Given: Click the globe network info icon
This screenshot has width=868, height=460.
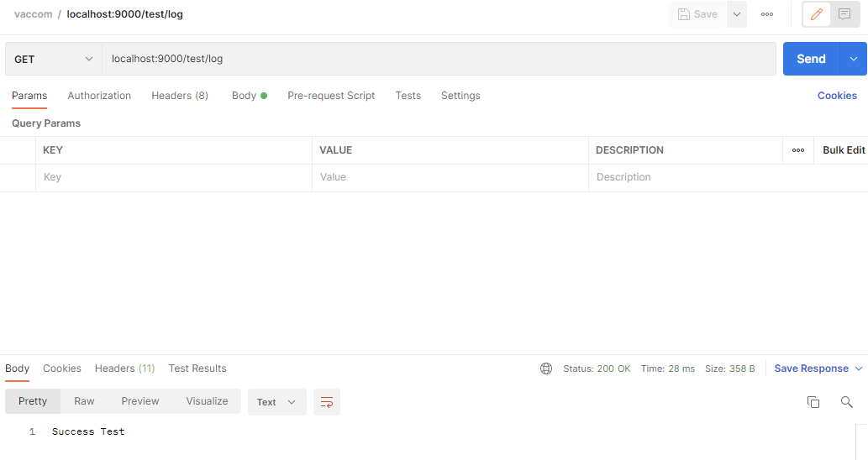Looking at the screenshot, I should pos(546,369).
